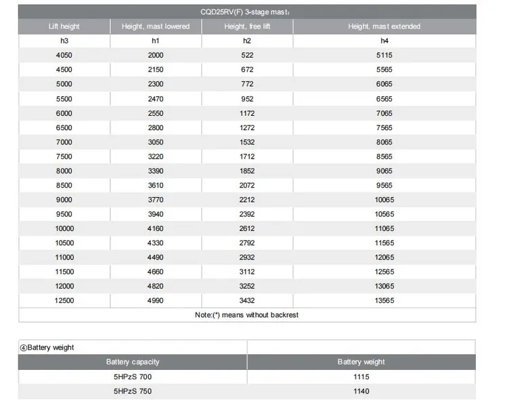The image size is (507, 420).
Task: Select the 'Height, mast extended' column header
Action: (384, 26)
